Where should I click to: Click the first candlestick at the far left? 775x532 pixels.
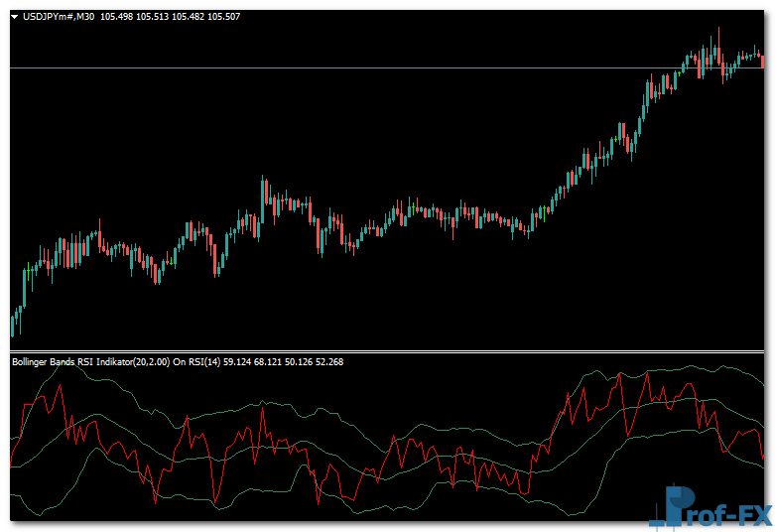[12, 325]
